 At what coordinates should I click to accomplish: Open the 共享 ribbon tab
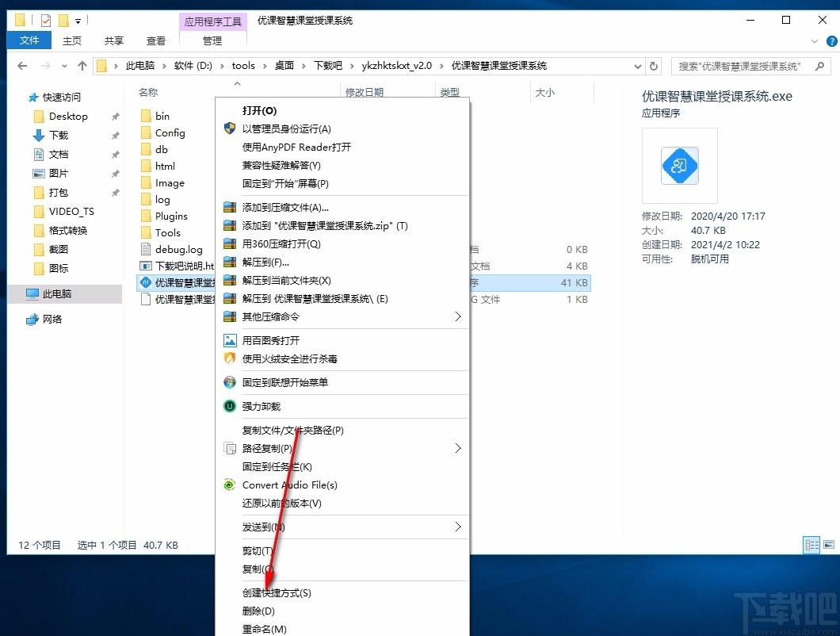(x=113, y=40)
